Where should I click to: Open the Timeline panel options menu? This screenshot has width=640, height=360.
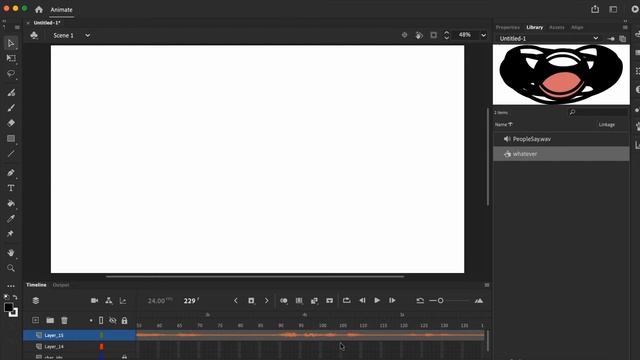tap(487, 285)
